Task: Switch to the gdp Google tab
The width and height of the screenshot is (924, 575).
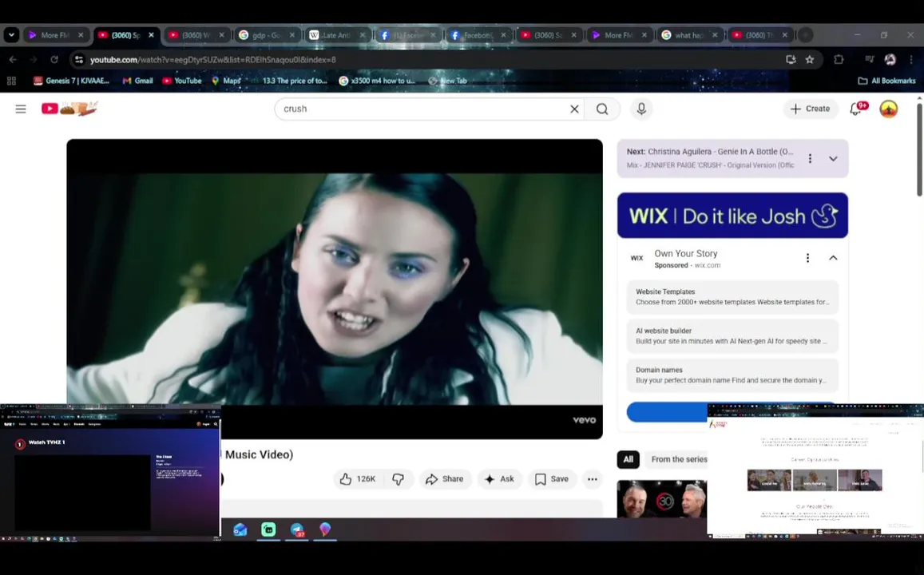Action: [x=267, y=35]
